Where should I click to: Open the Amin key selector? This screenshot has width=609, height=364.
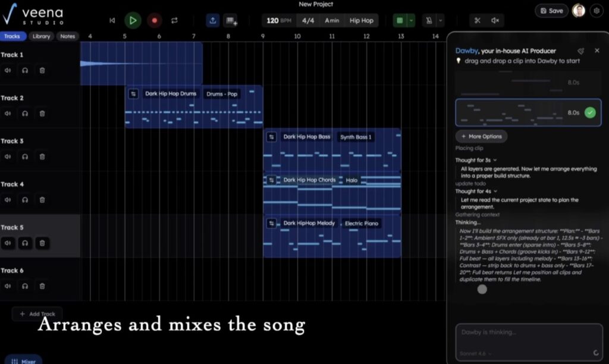tap(332, 20)
